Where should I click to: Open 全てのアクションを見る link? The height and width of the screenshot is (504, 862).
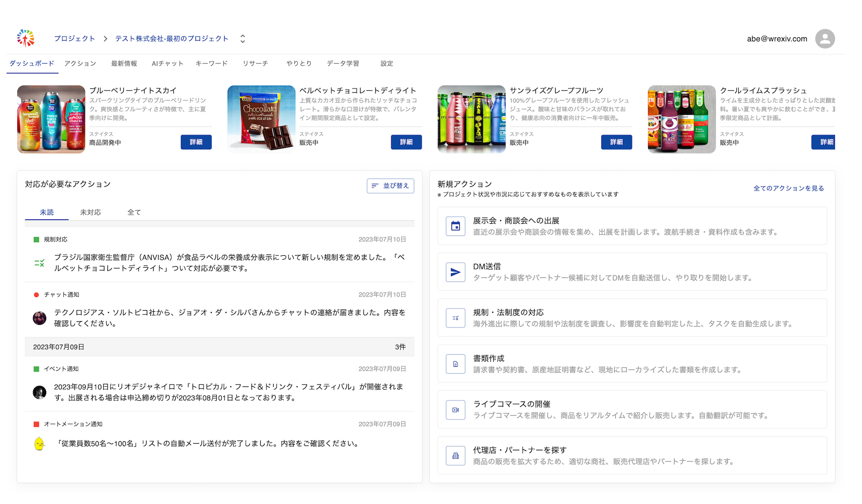[x=788, y=188]
